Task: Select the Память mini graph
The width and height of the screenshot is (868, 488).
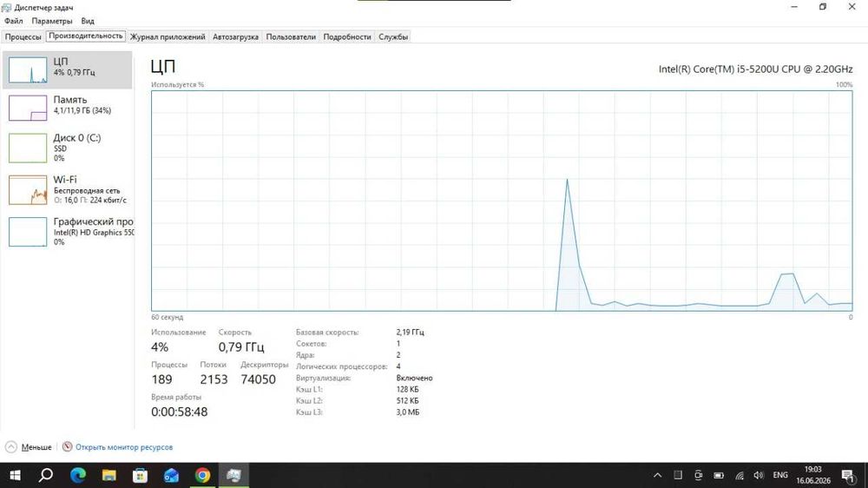Action: click(x=28, y=108)
